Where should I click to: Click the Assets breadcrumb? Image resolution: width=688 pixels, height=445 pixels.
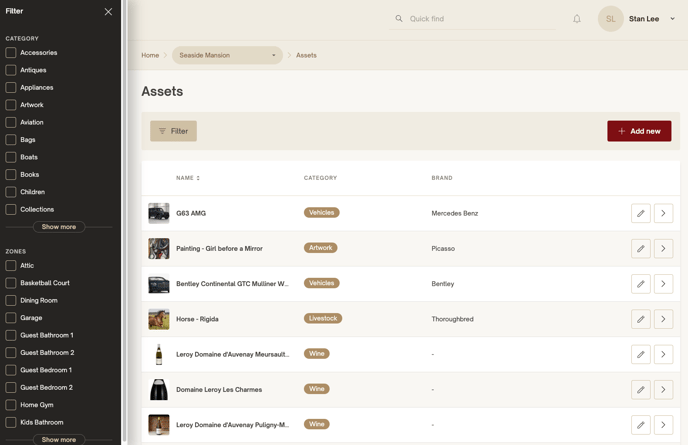pyautogui.click(x=306, y=55)
